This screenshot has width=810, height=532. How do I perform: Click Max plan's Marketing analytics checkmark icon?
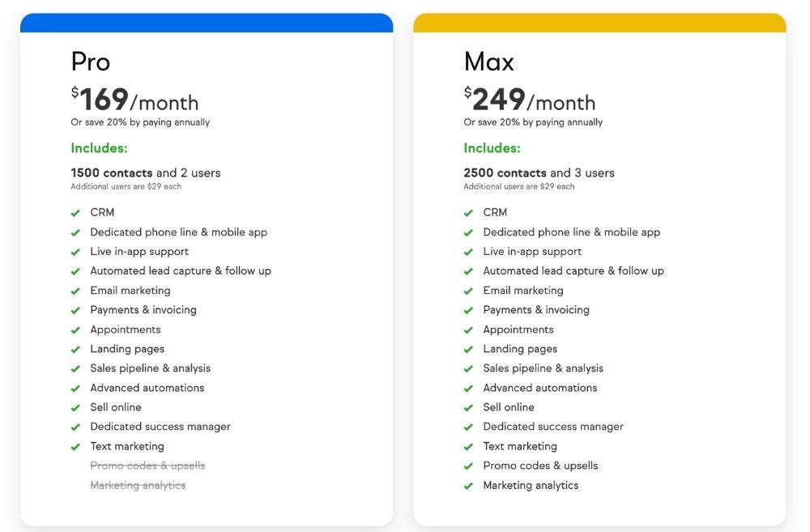coord(468,486)
